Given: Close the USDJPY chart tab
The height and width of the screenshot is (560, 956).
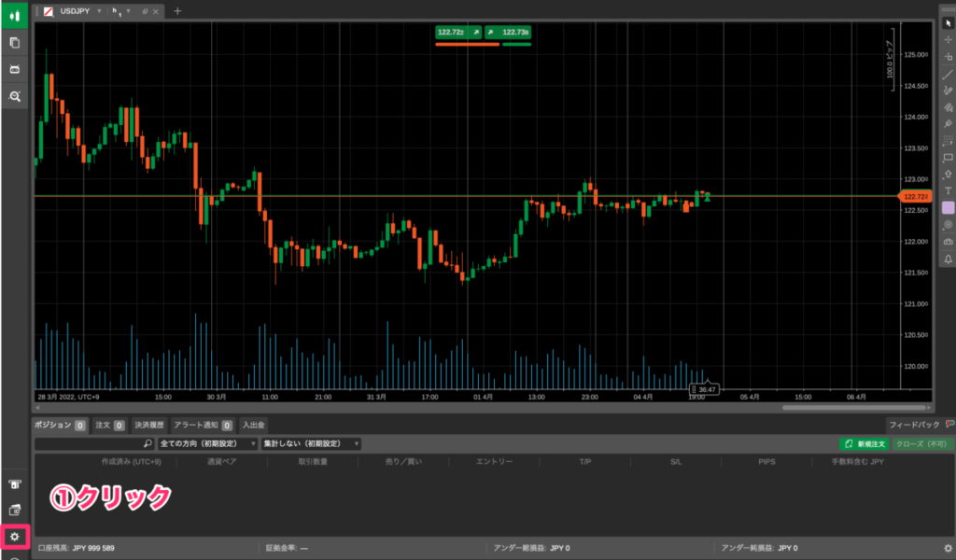Looking at the screenshot, I should [x=156, y=11].
